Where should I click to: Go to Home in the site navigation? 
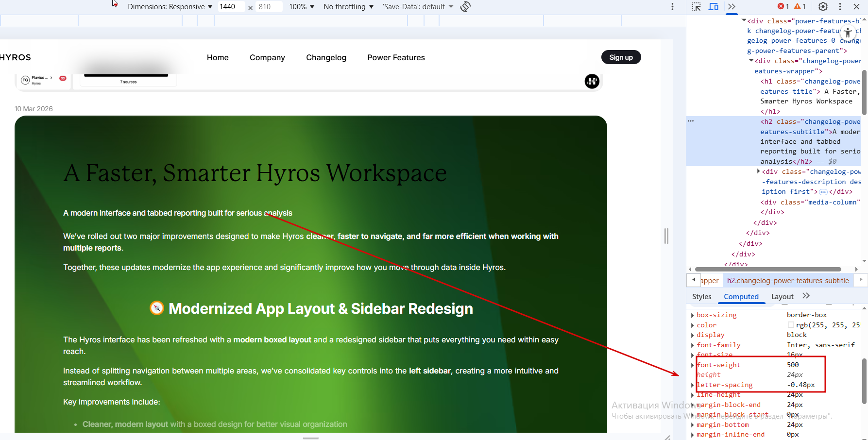pyautogui.click(x=218, y=57)
